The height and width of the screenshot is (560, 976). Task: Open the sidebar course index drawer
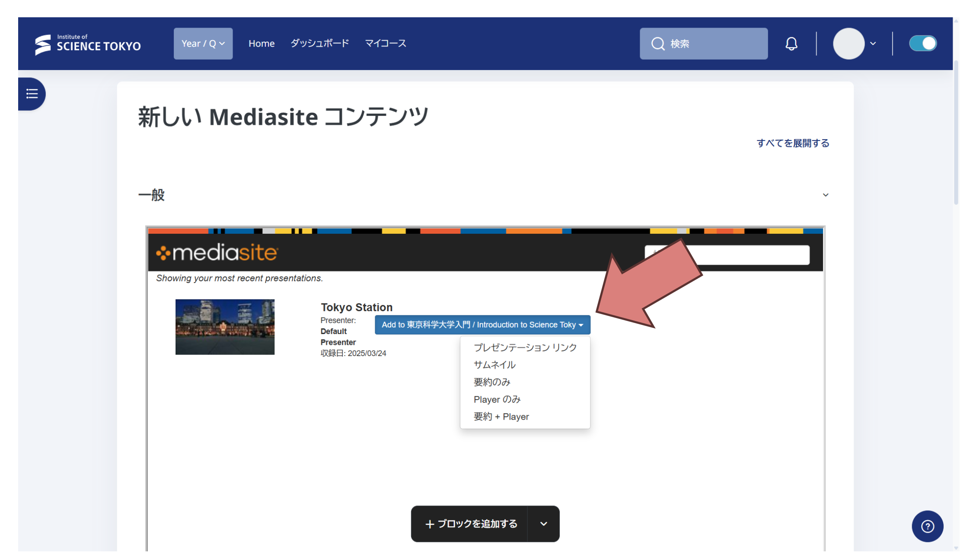click(x=32, y=94)
